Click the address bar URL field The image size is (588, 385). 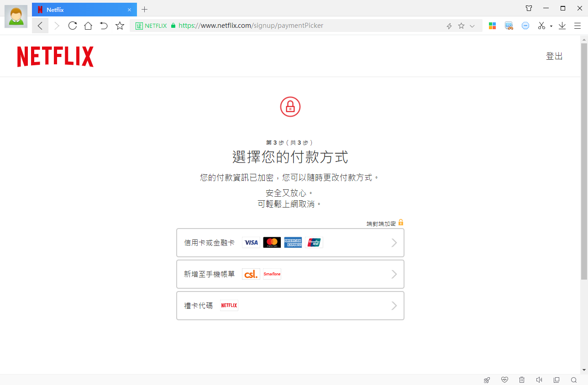click(x=306, y=26)
